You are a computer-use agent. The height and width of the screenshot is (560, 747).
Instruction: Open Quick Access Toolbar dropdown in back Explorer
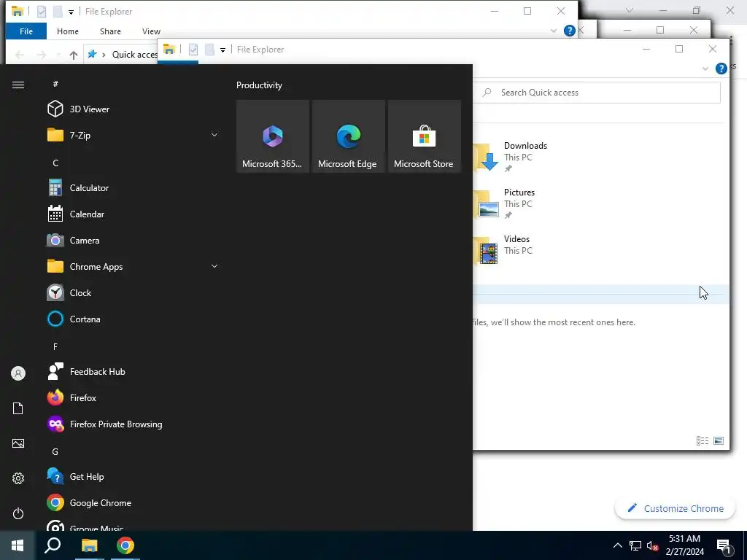71,12
